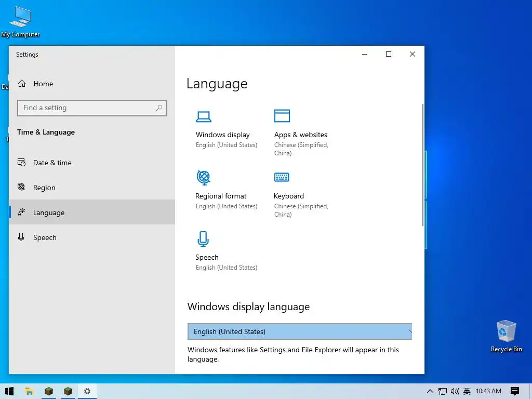Click the volume speaker tray icon
The width and height of the screenshot is (532, 399).
click(x=455, y=391)
